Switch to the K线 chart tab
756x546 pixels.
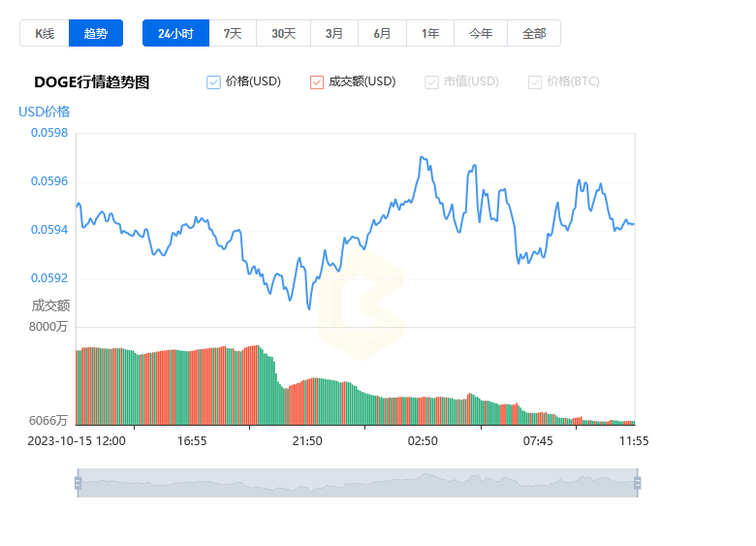(45, 33)
